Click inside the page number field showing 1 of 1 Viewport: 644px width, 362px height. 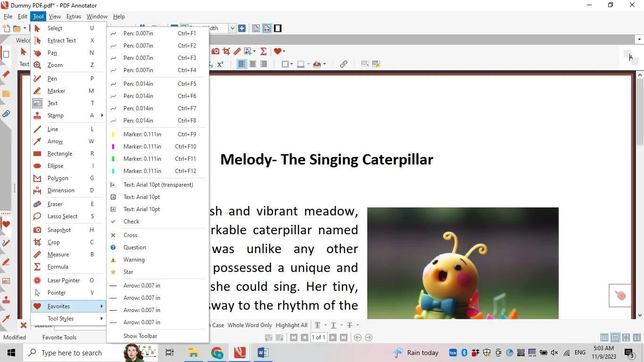(318, 337)
